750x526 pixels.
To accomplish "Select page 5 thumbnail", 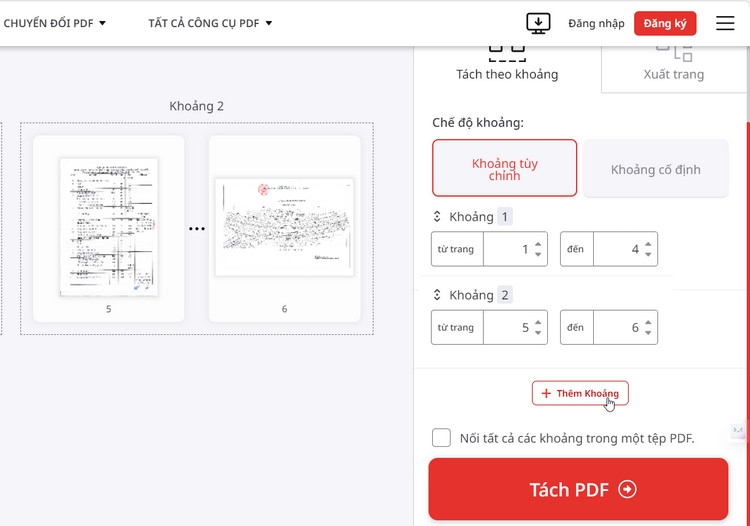I will click(x=109, y=229).
